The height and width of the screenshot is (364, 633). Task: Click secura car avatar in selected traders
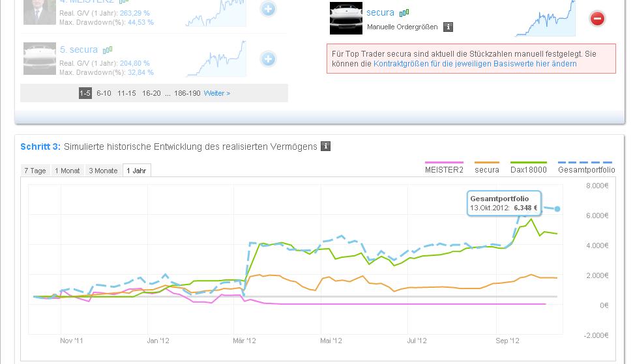[x=346, y=18]
